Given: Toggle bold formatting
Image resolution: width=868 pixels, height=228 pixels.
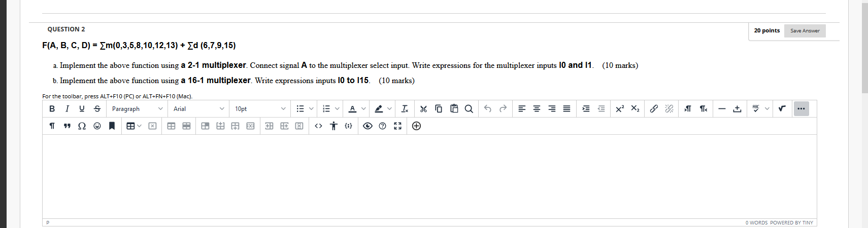Looking at the screenshot, I should coord(52,108).
